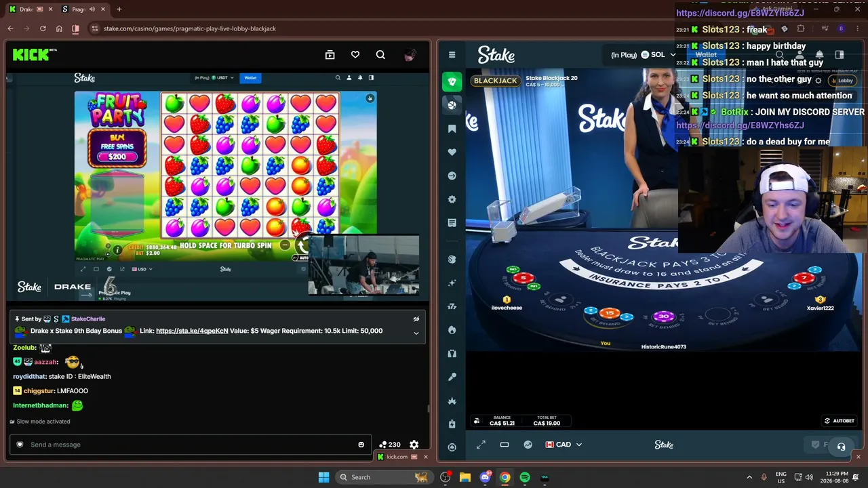Open Spotify from the taskbar

[525, 477]
